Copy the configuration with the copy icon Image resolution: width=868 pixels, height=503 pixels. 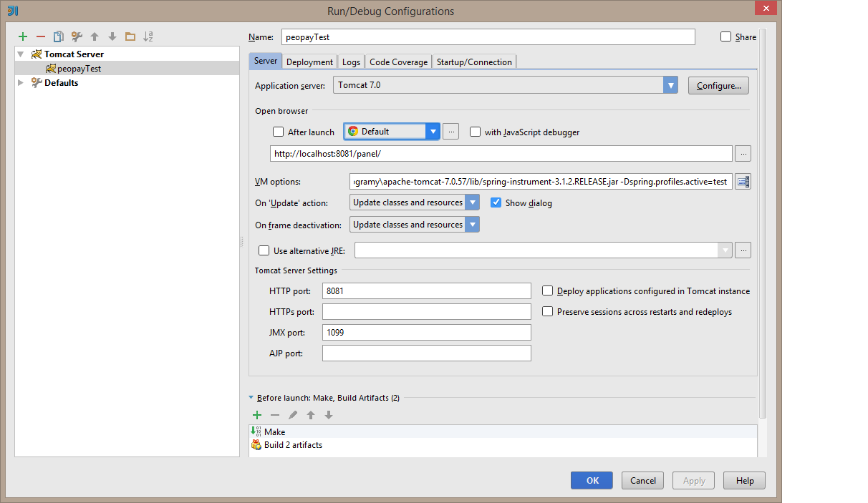(59, 36)
